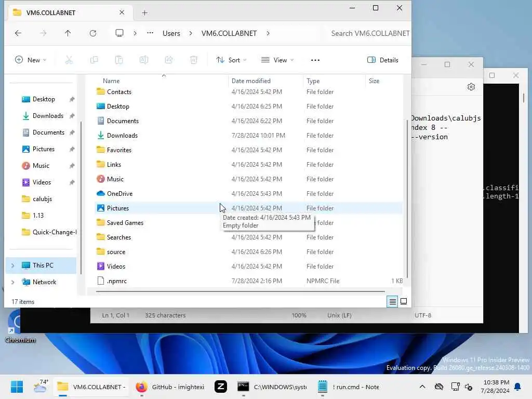Screen dimensions: 532x399
Task: Switch to run.cmd Notepad taskbar item
Action: tap(350, 387)
